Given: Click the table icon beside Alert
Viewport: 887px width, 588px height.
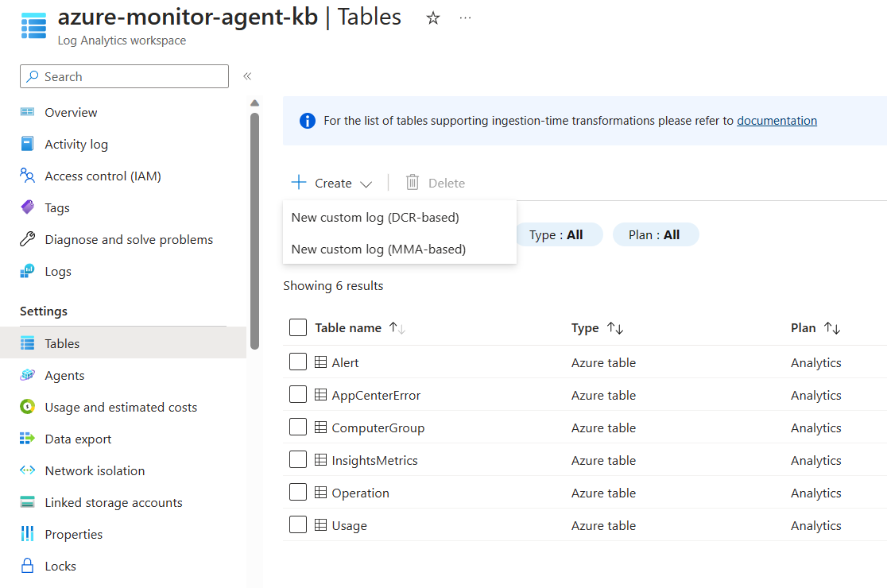Looking at the screenshot, I should pyautogui.click(x=320, y=362).
